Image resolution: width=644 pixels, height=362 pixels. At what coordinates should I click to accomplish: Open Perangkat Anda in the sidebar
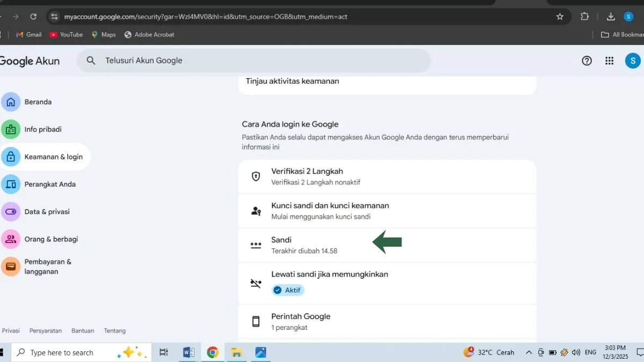[49, 184]
